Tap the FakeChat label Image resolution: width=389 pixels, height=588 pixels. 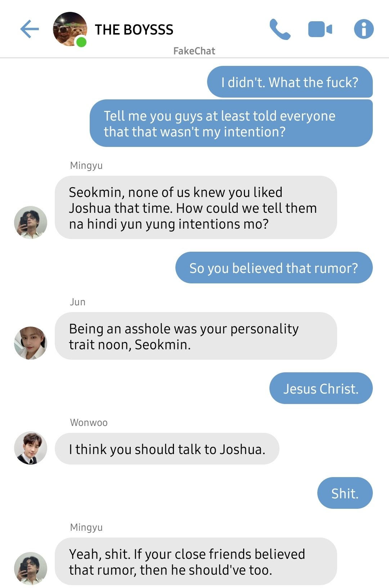point(194,51)
